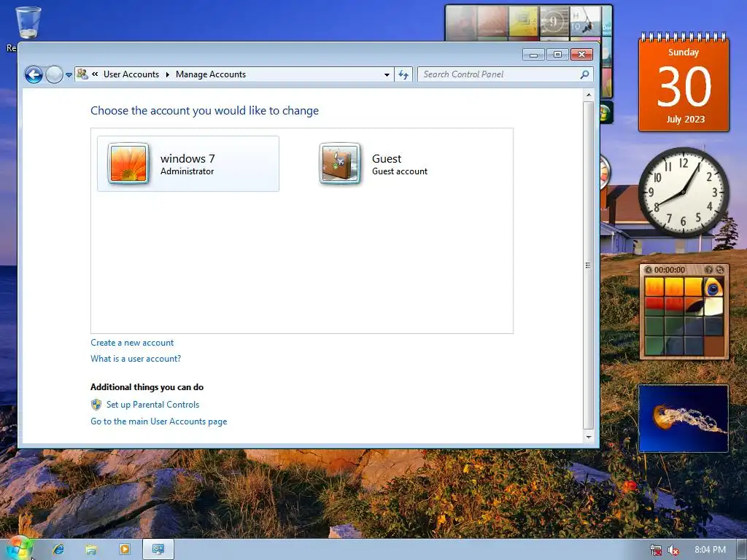747x560 pixels.
Task: Click the 8:04 PM taskbar clock
Action: (710, 550)
